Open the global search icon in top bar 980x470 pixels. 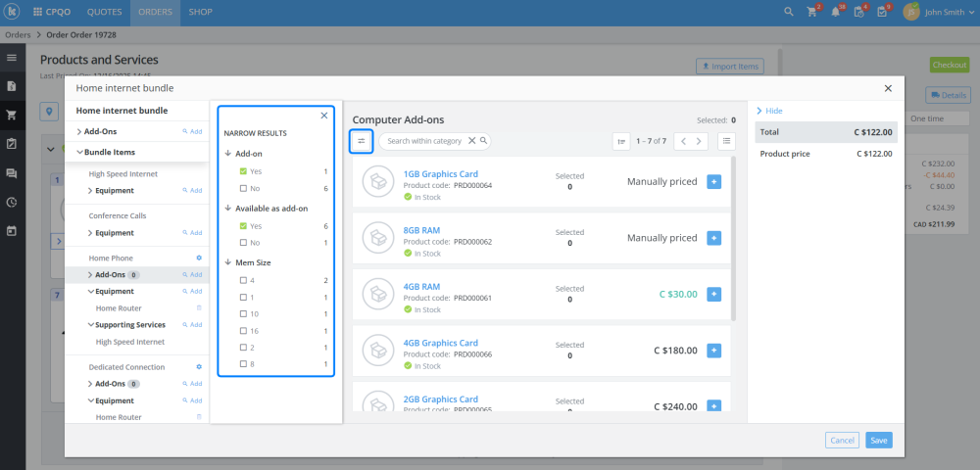tap(789, 12)
